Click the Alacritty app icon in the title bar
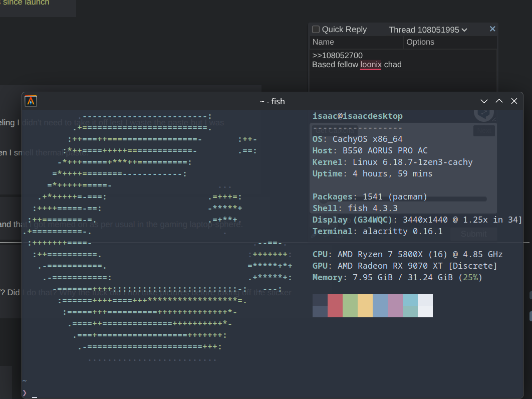532x399 pixels. coord(31,101)
